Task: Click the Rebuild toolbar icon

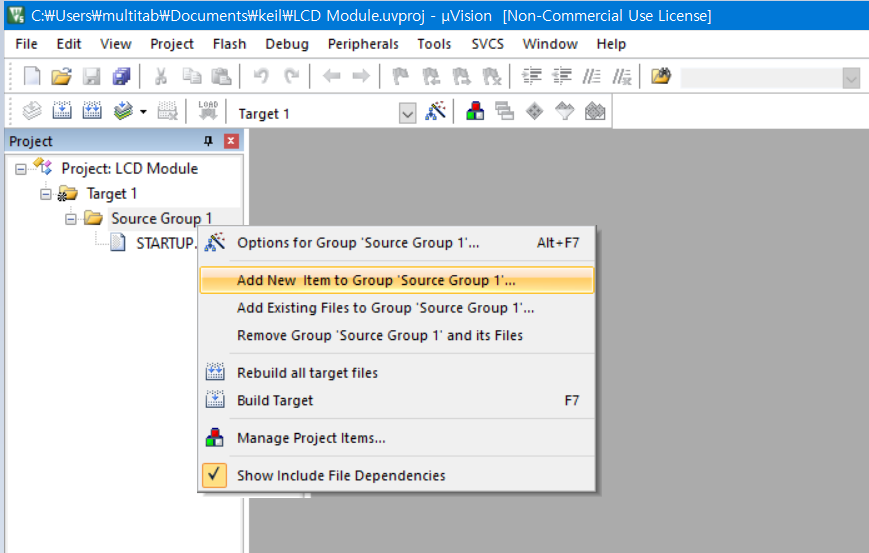Action: click(x=92, y=111)
